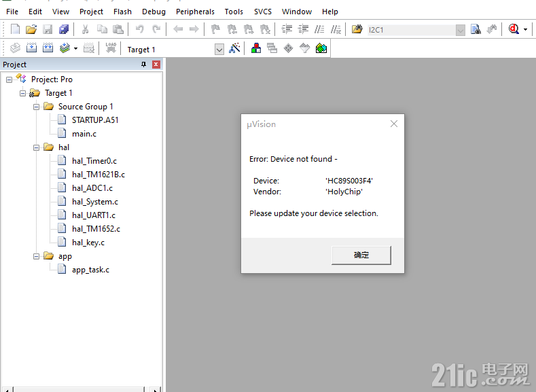The height and width of the screenshot is (392, 536).
Task: Open debug icon dropdown arrow
Action: point(525,29)
